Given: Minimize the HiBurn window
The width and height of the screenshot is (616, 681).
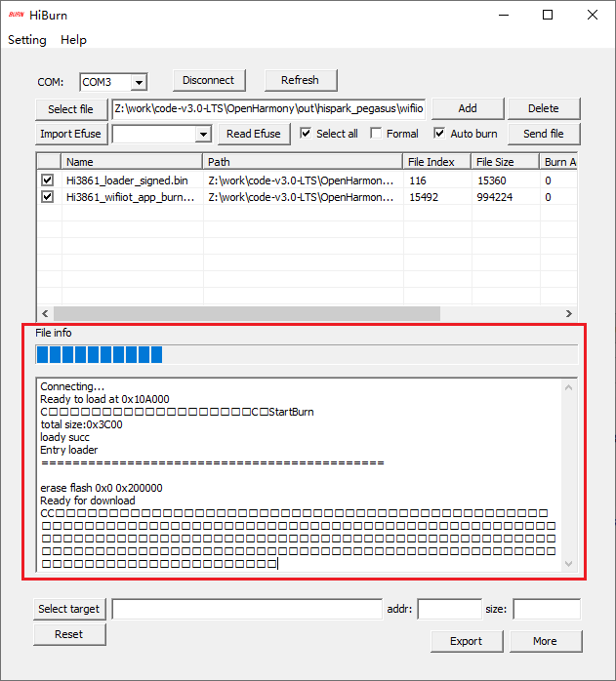Looking at the screenshot, I should coord(504,16).
